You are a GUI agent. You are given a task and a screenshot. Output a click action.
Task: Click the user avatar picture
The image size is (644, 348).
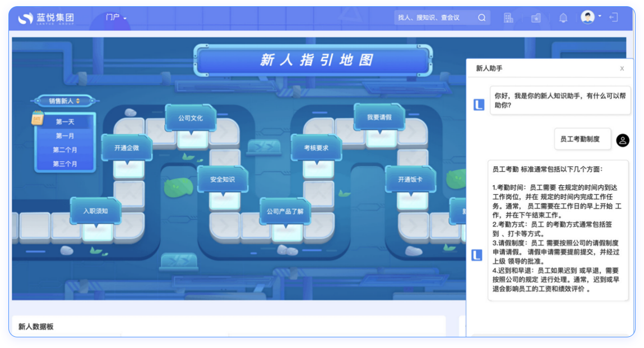[x=587, y=17]
